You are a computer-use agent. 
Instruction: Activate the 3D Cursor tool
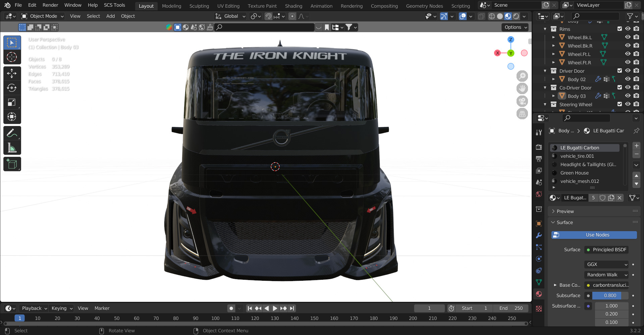tap(12, 57)
